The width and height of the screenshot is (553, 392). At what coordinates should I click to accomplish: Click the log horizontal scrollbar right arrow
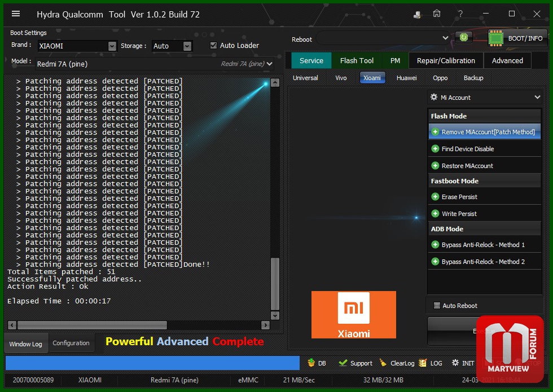click(x=266, y=325)
